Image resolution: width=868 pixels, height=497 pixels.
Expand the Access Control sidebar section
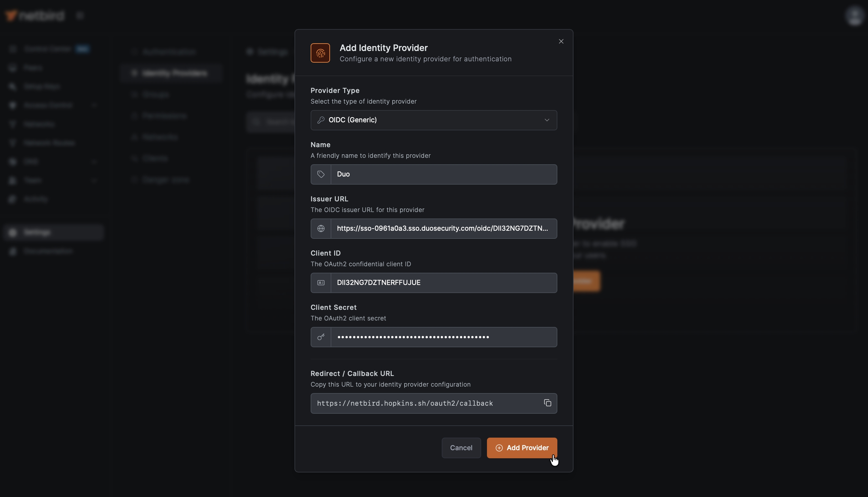(94, 105)
